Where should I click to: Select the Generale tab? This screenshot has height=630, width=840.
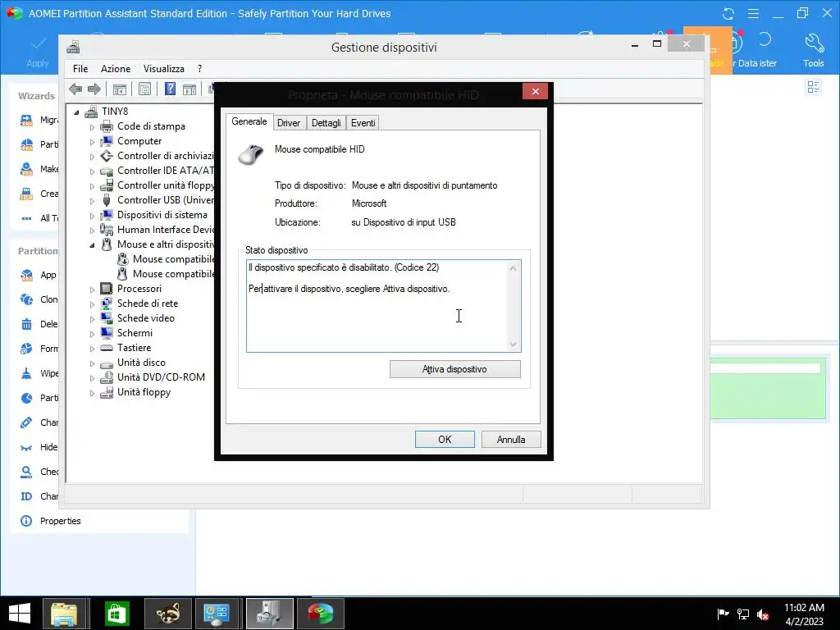pyautogui.click(x=249, y=121)
